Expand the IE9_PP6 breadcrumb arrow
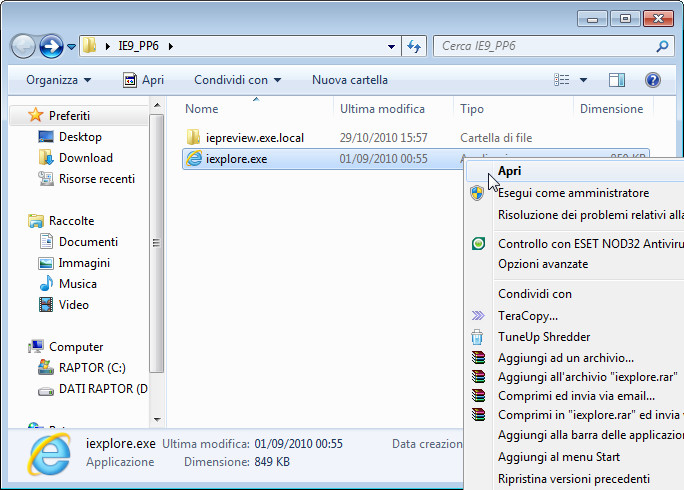This screenshot has height=490, width=684. 171,46
